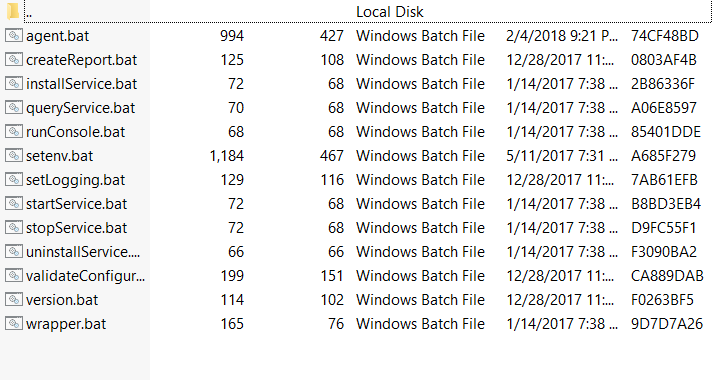Select the createReport.bat file icon
Viewport: 712px width, 389px height.
coord(14,59)
